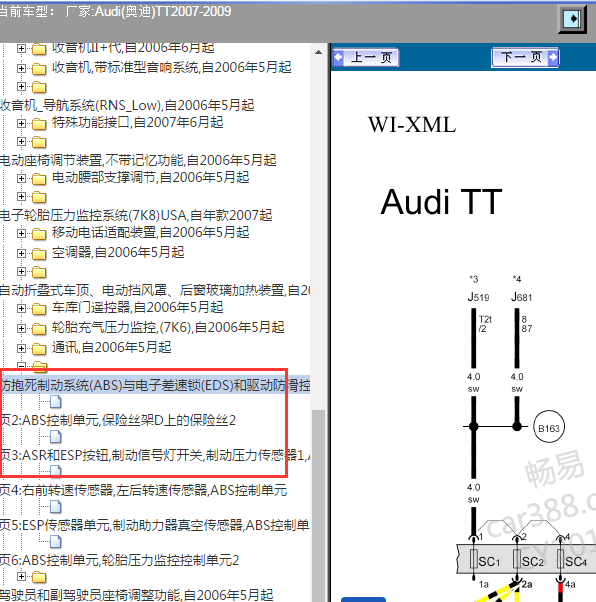This screenshot has width=596, height=602.
Task: Select 电动座椅调节装置,不带记忆功能 item
Action: click(138, 160)
